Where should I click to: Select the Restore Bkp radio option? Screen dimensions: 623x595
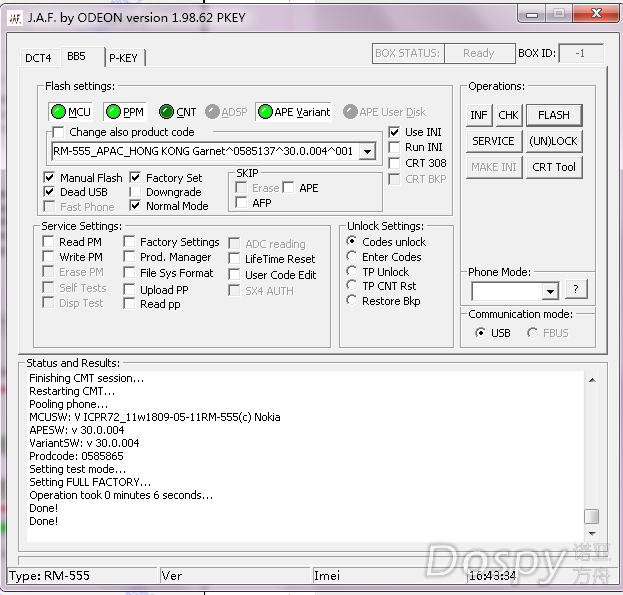pos(351,301)
